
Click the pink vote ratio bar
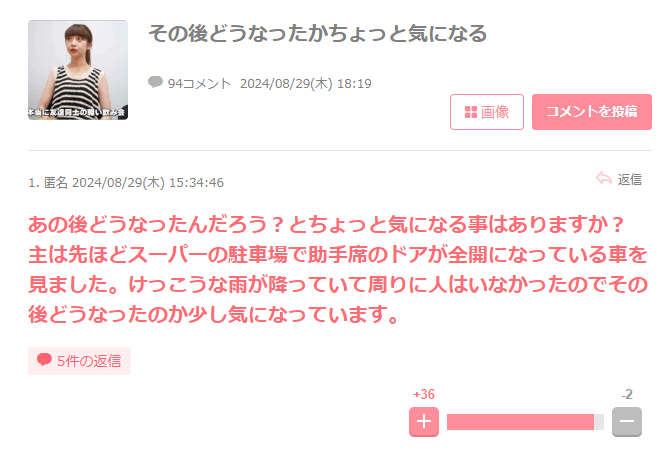pyautogui.click(x=525, y=422)
